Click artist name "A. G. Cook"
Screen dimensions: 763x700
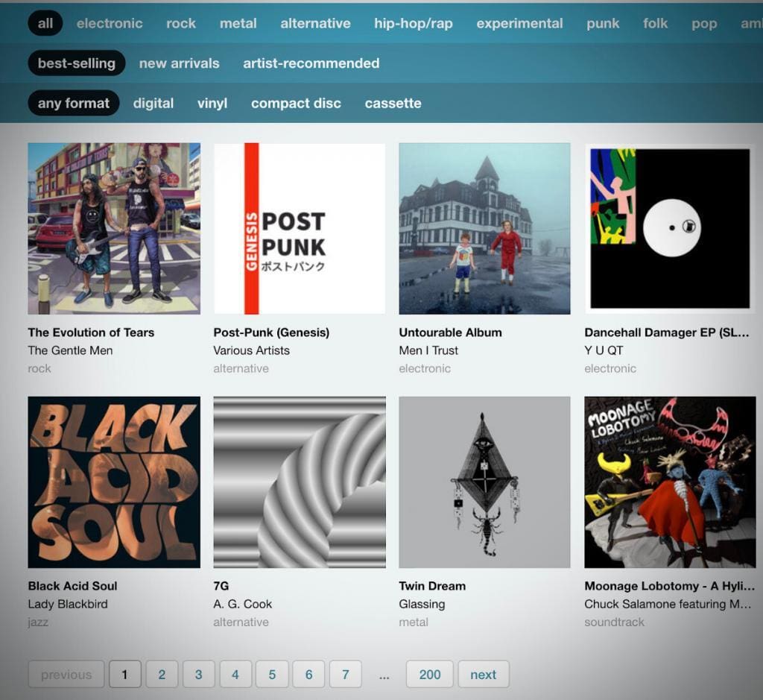242,604
